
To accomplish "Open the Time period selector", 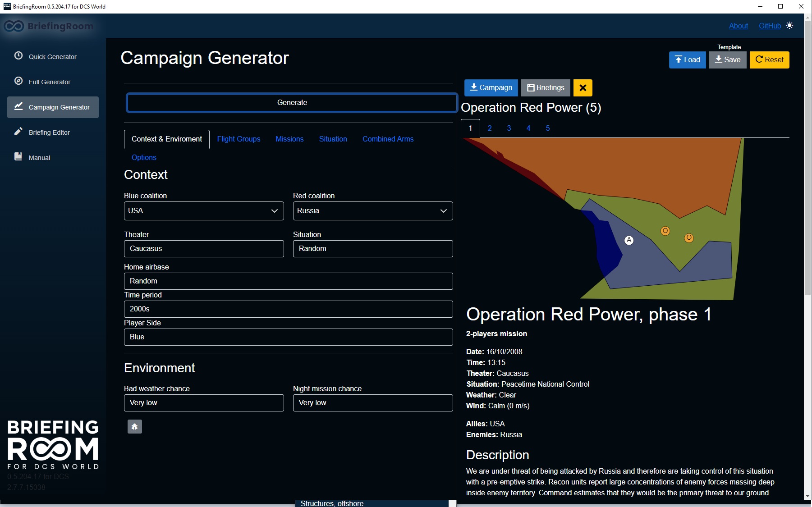I will pyautogui.click(x=288, y=309).
